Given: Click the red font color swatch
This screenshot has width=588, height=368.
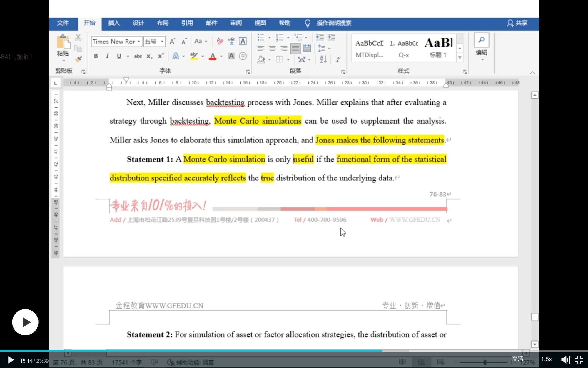Looking at the screenshot, I should coord(213,56).
